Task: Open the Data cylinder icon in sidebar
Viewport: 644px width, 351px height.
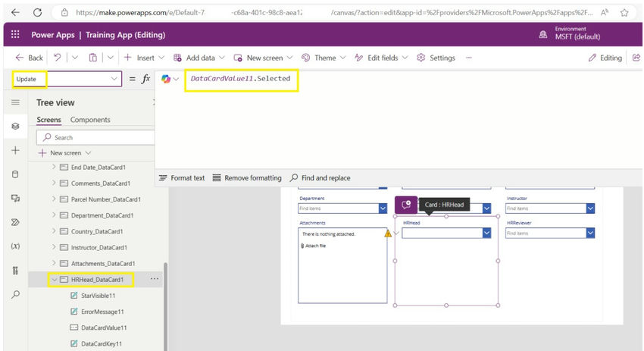Action: pyautogui.click(x=15, y=174)
